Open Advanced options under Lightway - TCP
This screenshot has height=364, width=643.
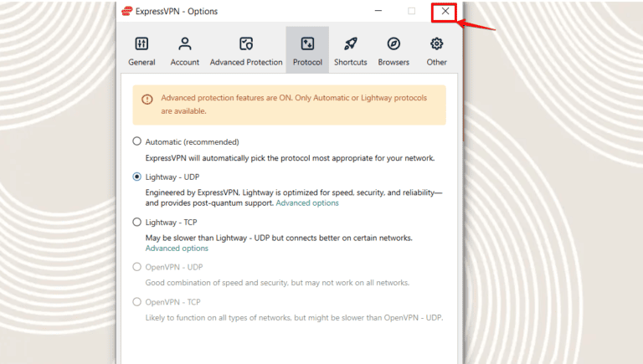point(177,248)
